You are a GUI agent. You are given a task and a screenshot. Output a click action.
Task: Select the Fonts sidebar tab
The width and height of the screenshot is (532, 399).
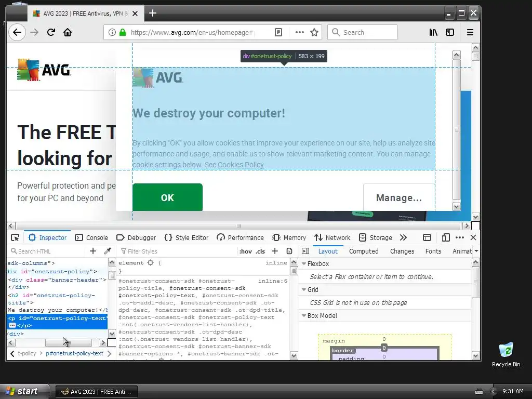[x=433, y=251]
